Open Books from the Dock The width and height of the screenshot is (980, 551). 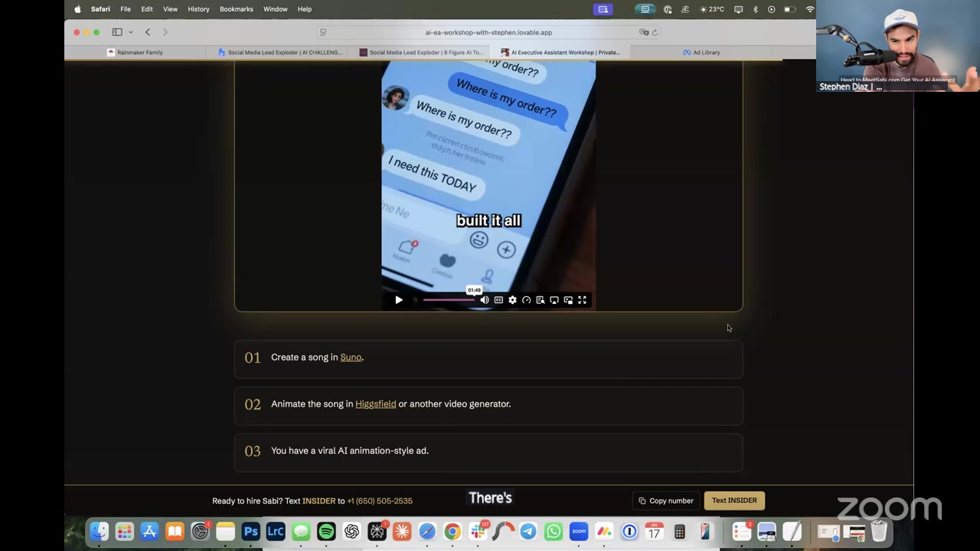coord(175,531)
